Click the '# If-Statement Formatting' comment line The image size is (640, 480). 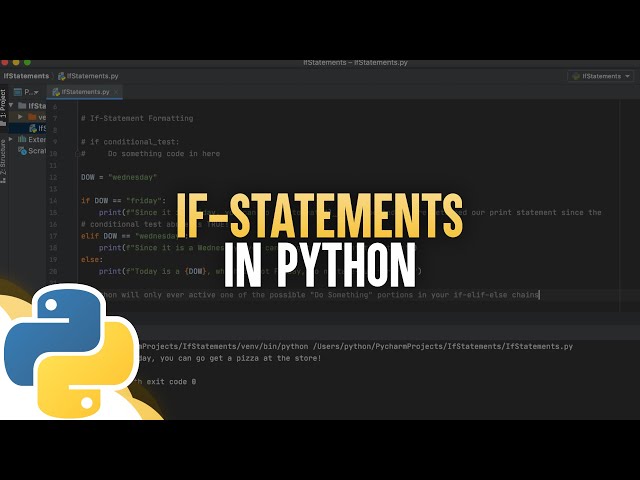(x=137, y=118)
